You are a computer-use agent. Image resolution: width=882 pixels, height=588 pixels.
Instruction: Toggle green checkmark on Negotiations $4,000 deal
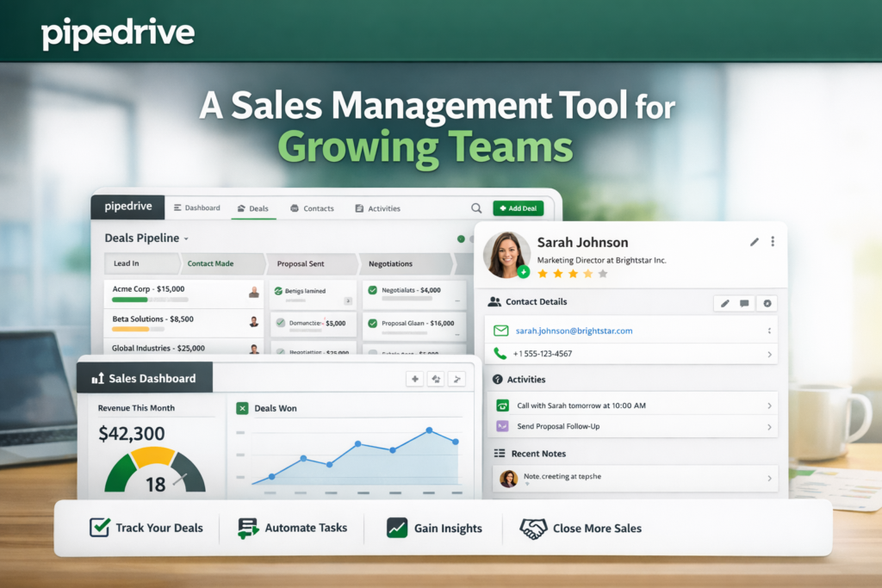click(372, 291)
